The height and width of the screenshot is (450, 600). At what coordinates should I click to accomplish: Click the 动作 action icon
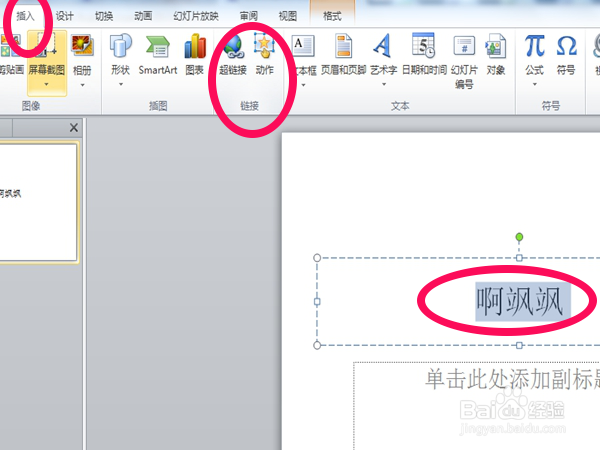coord(264,46)
